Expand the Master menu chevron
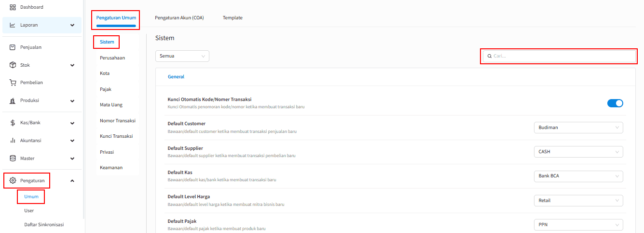This screenshot has width=644, height=233. [72, 159]
